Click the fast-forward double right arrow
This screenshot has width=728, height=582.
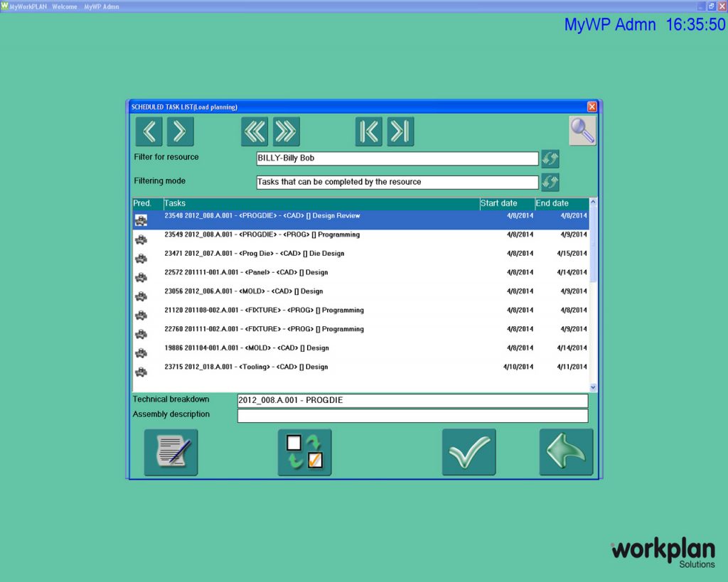(x=285, y=131)
